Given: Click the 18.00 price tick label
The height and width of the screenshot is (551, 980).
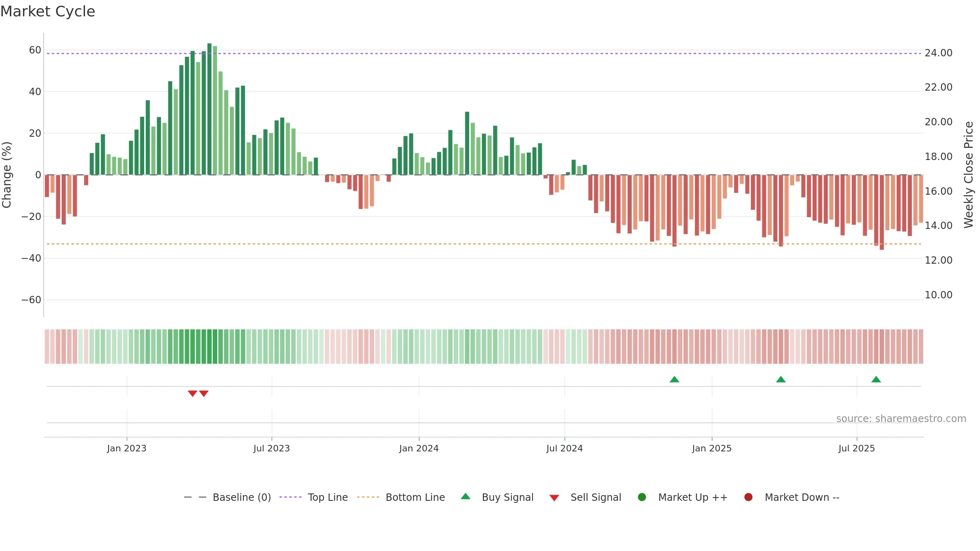Looking at the screenshot, I should (x=938, y=157).
